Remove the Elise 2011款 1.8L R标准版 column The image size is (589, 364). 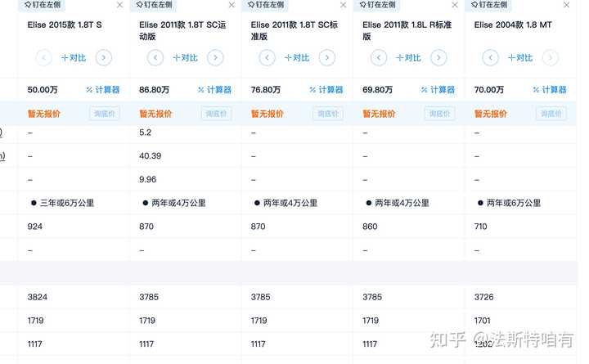point(455,5)
